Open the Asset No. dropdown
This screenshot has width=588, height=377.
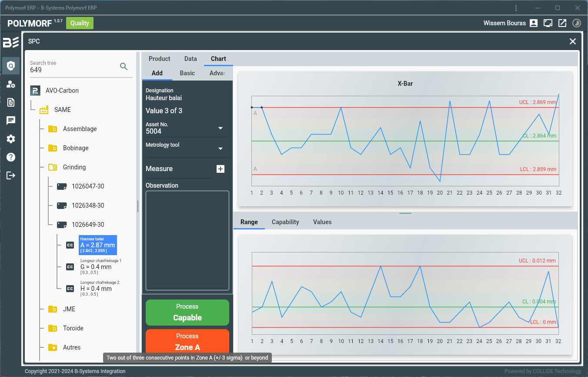click(x=220, y=128)
